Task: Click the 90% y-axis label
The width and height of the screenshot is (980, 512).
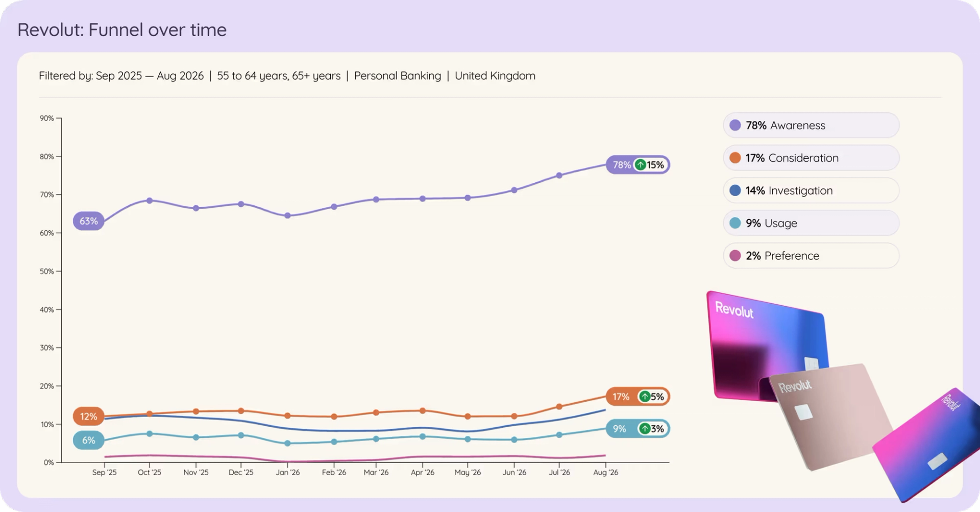Action: click(47, 118)
